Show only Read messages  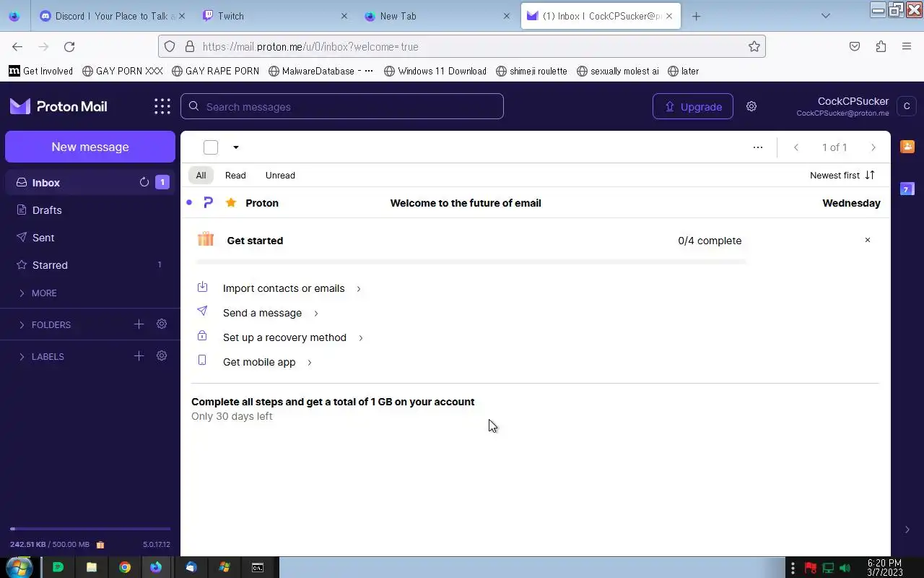[x=235, y=175]
